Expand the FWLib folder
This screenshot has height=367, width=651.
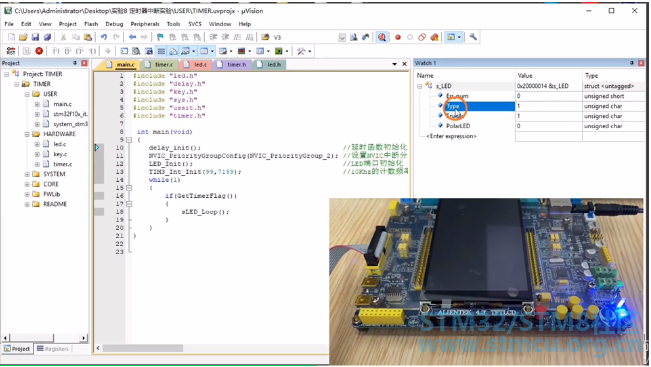27,194
